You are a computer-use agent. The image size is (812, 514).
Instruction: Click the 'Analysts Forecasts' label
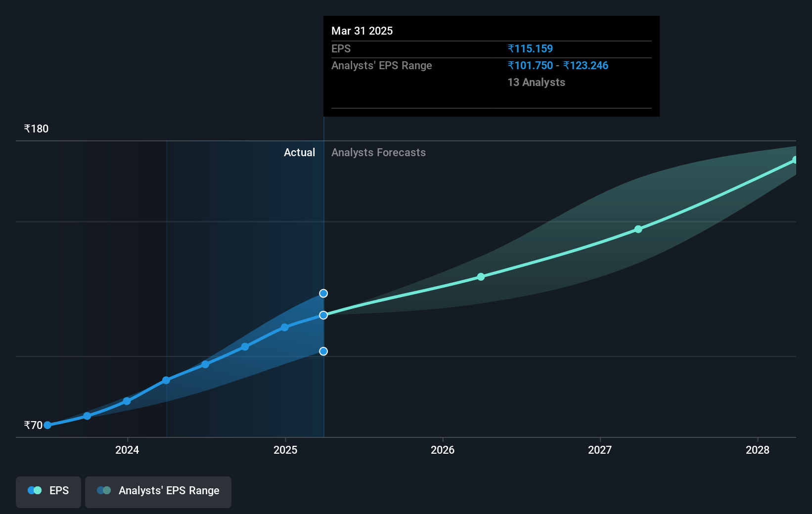pyautogui.click(x=378, y=152)
